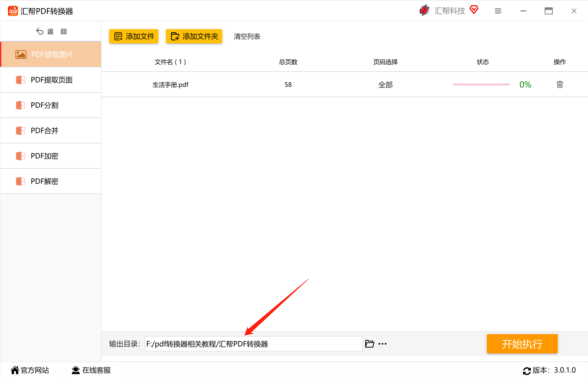Click the 输出目录 path input field

pos(253,344)
